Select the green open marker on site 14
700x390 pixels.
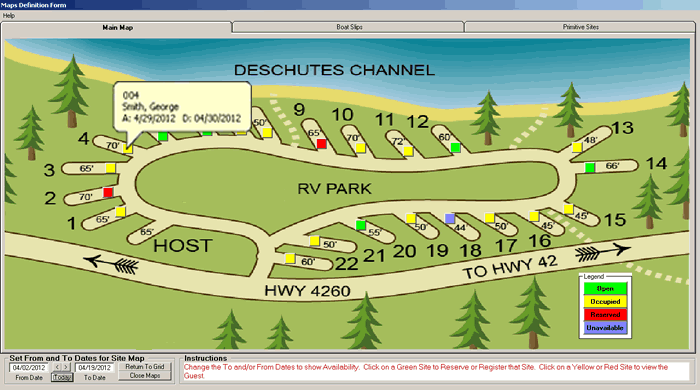[x=590, y=168]
